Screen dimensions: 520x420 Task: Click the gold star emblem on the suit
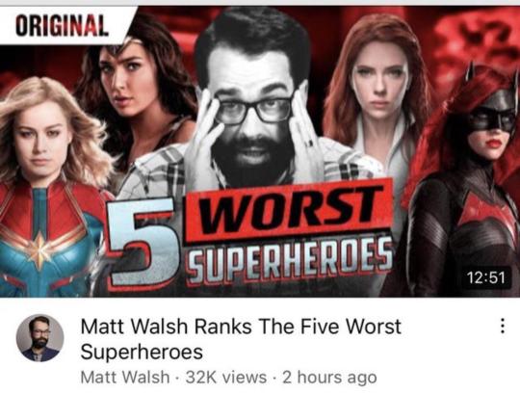[x=39, y=249]
